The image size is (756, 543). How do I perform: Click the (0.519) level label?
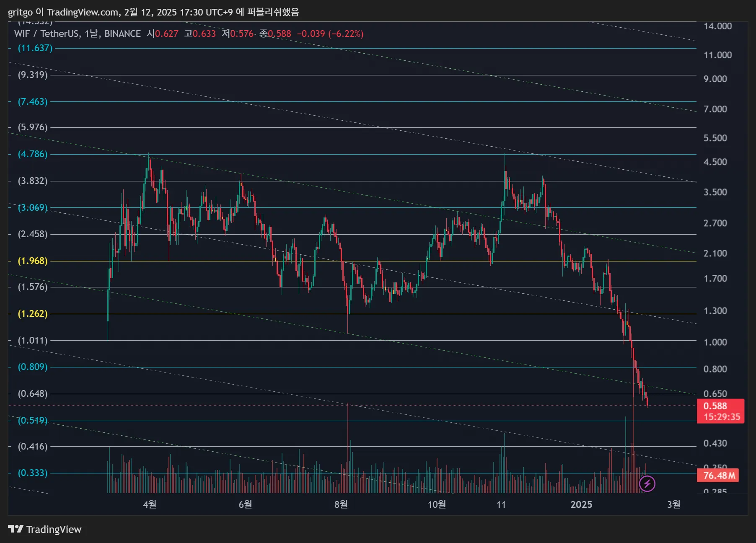[x=33, y=421]
